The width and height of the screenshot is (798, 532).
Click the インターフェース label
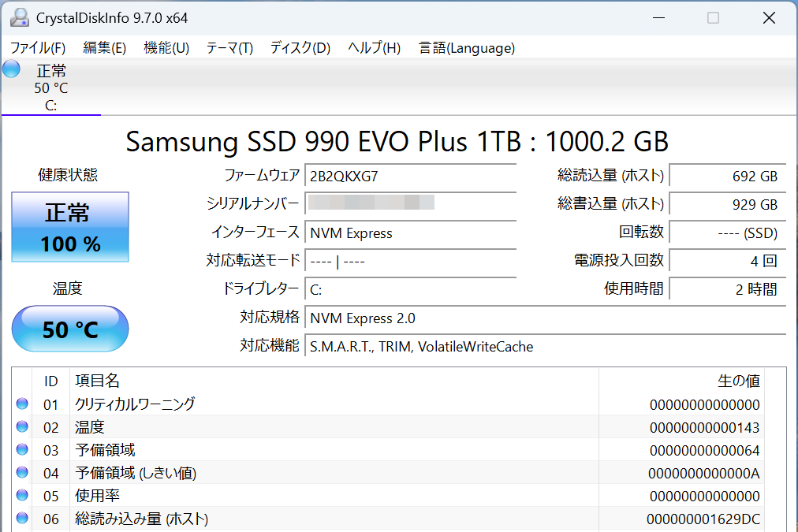[x=255, y=232]
